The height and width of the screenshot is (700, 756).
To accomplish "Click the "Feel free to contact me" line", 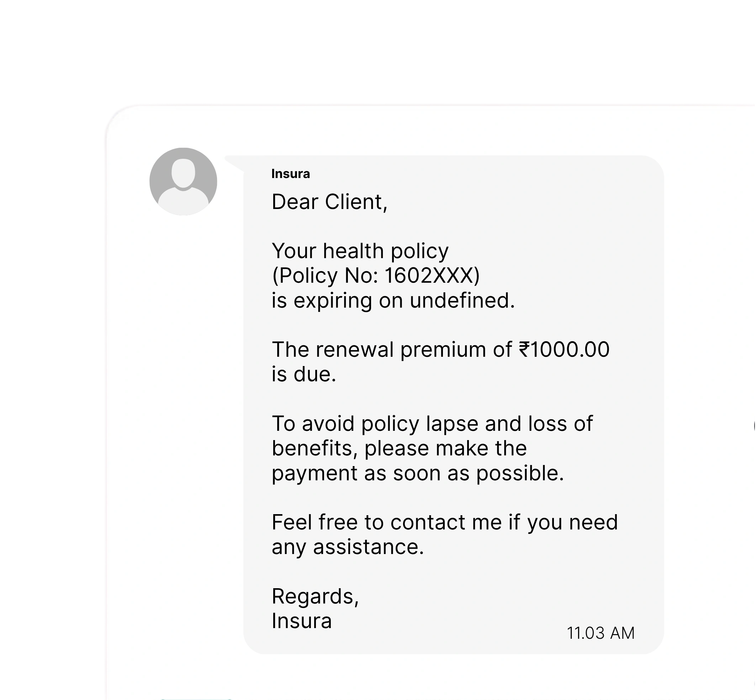I will click(x=444, y=522).
